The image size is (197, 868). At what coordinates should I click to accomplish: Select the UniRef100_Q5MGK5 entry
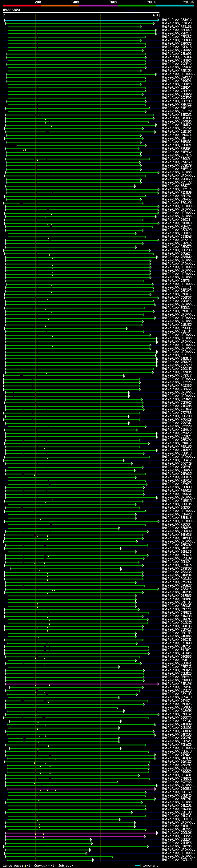(177, 402)
